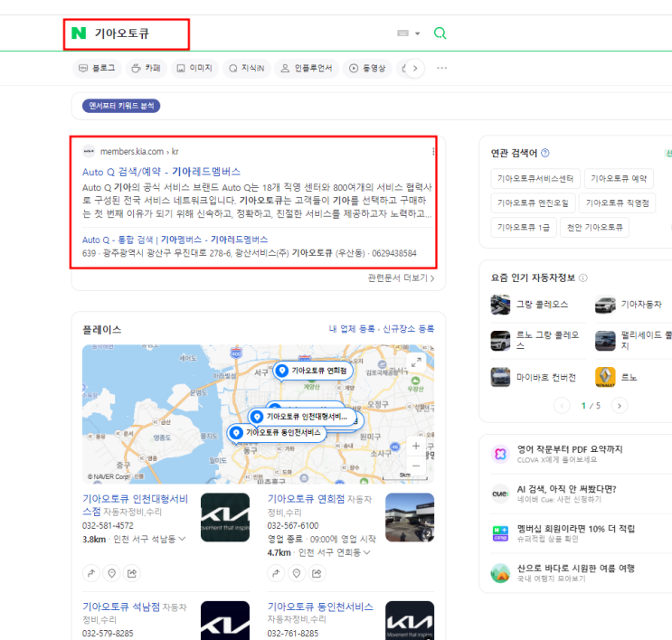Get directions to 연희점
This screenshot has width=672, height=640.
point(276,573)
